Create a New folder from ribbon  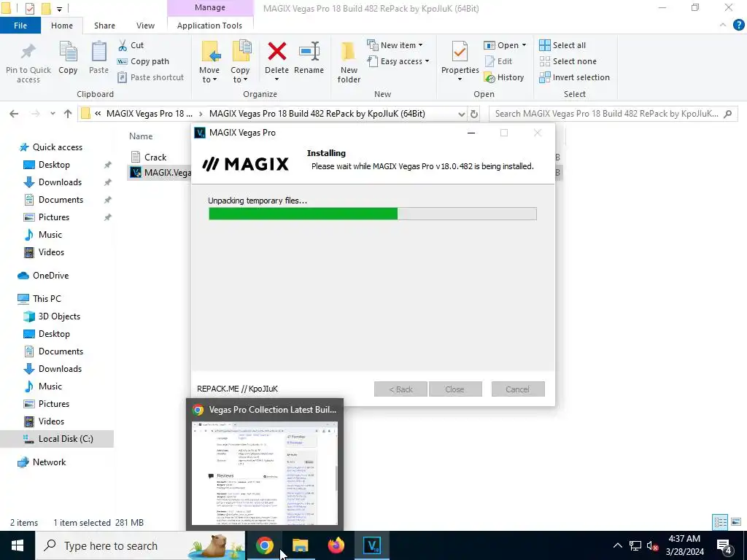pyautogui.click(x=349, y=63)
